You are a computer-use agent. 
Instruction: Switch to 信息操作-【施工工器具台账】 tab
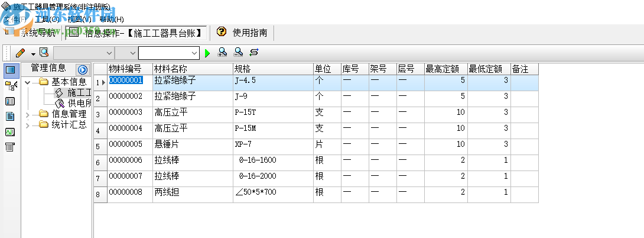(136, 33)
